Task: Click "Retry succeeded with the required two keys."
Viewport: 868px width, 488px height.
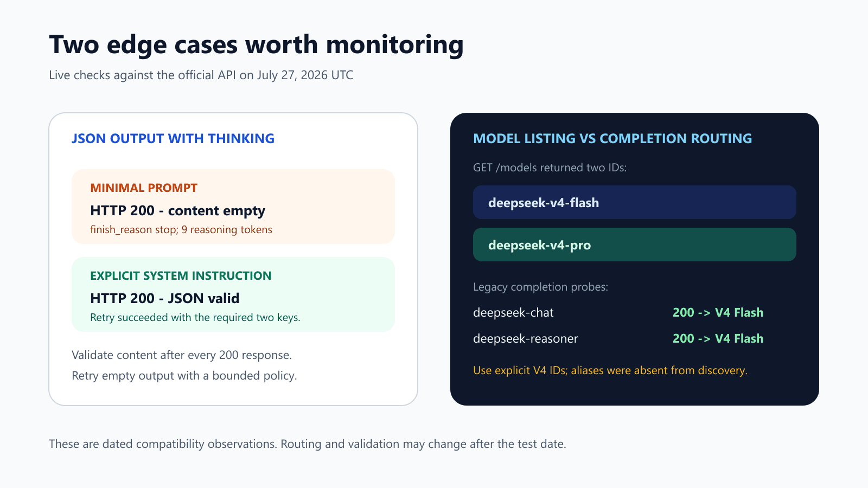Action: click(195, 318)
